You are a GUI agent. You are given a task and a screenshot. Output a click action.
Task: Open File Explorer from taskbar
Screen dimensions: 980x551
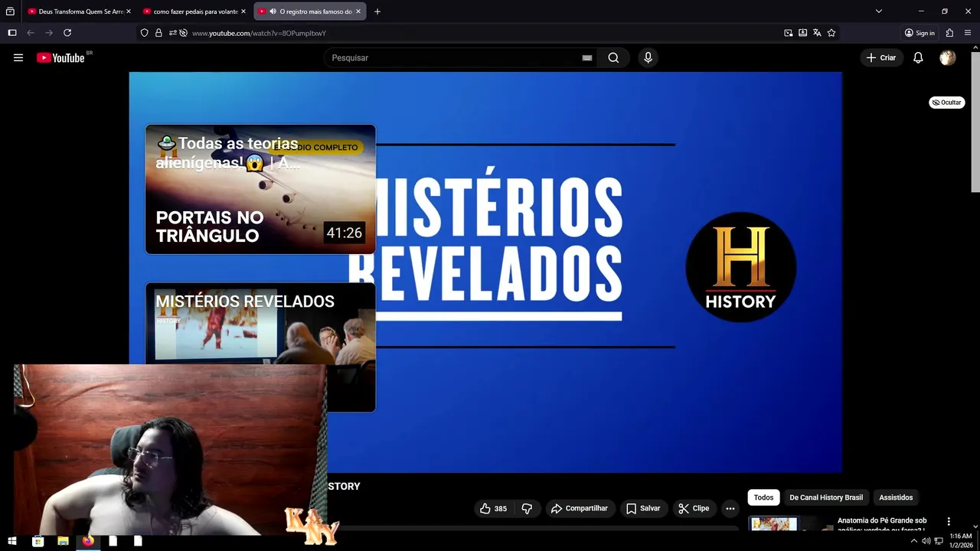click(63, 541)
